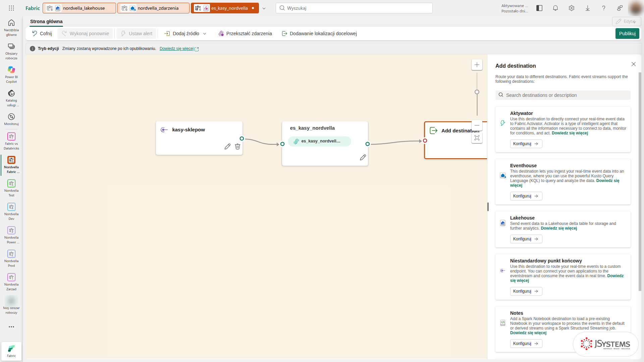Click the destinations panel scrollbar

click(640, 181)
